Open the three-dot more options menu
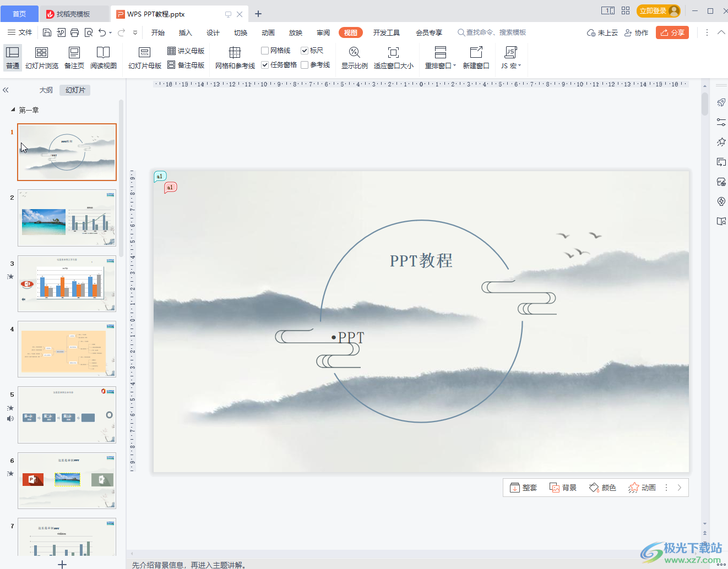728x569 pixels. [707, 32]
